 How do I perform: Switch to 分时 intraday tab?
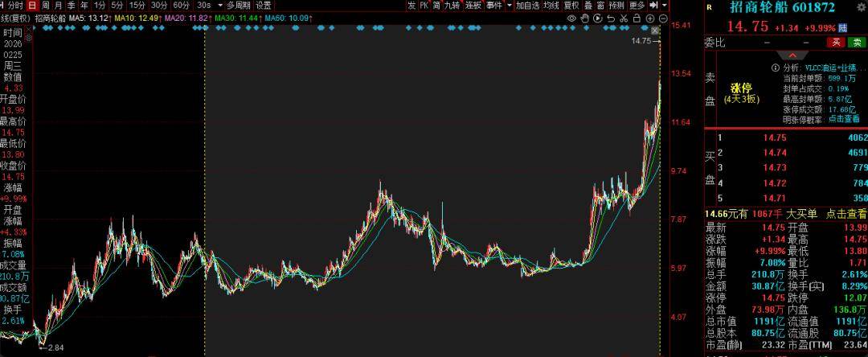pos(15,5)
